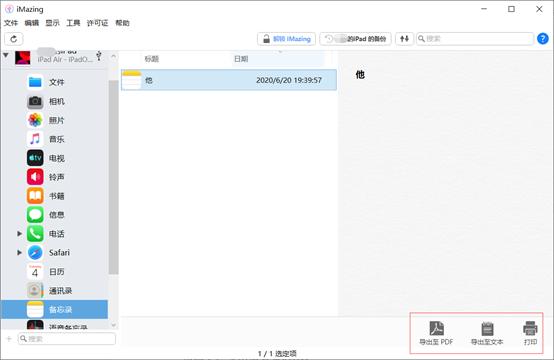Open the 工具 menu
554x360 pixels.
point(73,23)
